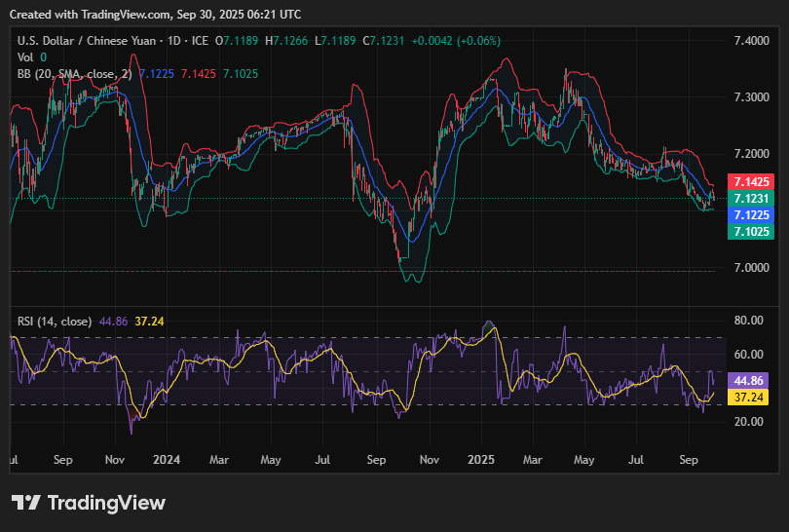This screenshot has height=532, width=789.
Task: Click the 7.0000 price axis label
Action: click(x=751, y=267)
